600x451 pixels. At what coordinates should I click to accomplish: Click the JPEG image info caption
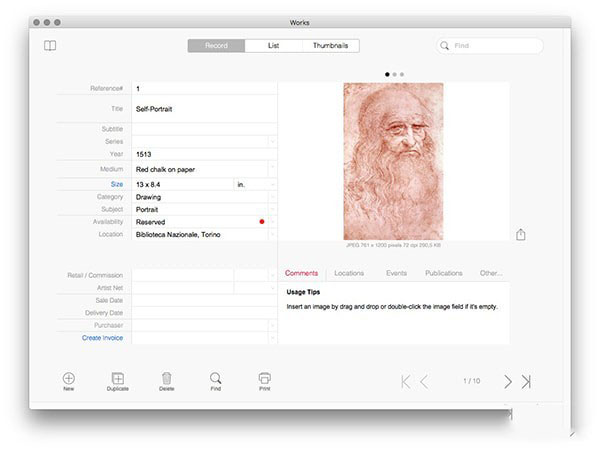[393, 245]
